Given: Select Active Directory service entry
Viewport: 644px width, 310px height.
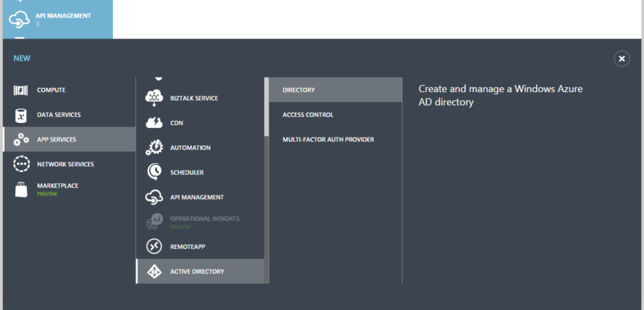Looking at the screenshot, I should (200, 271).
